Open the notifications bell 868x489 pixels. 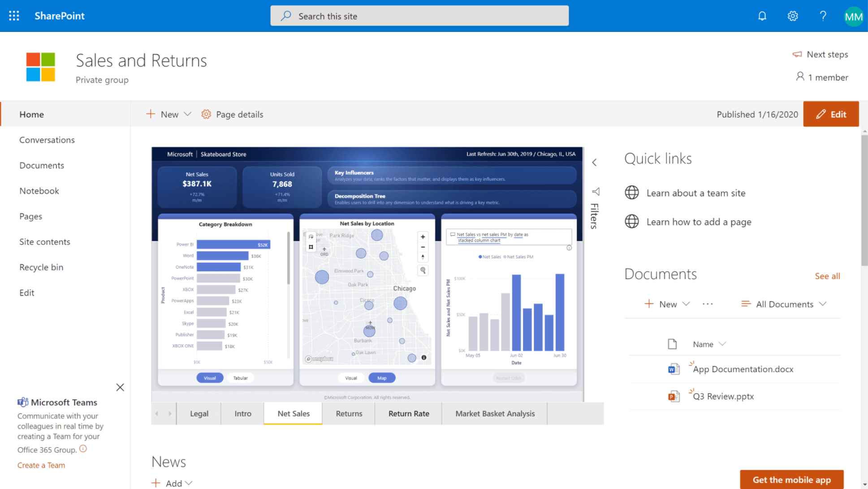tap(762, 16)
